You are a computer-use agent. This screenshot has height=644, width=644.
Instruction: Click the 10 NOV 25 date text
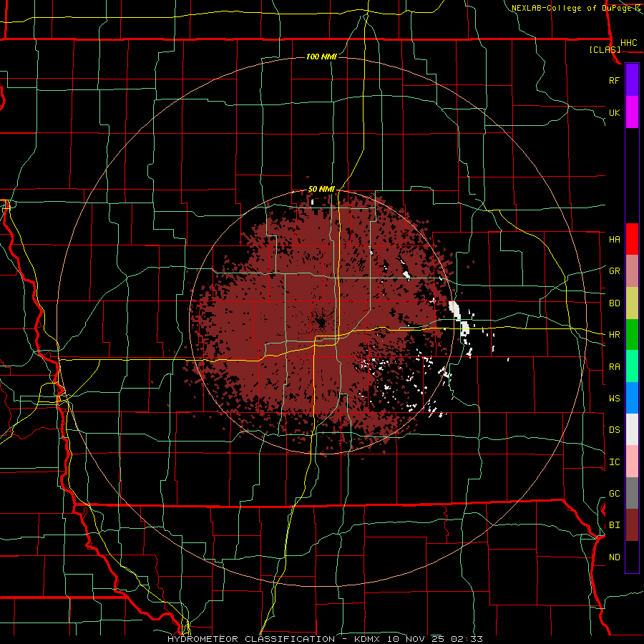(416, 639)
